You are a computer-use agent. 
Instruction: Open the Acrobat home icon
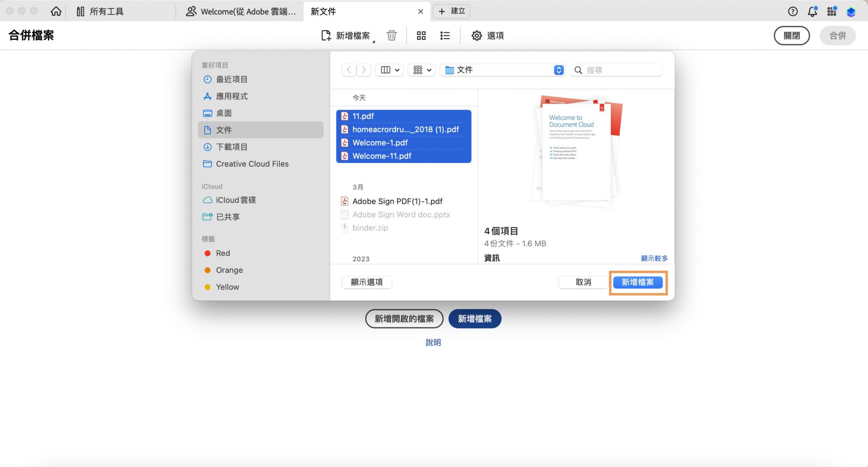tap(56, 11)
